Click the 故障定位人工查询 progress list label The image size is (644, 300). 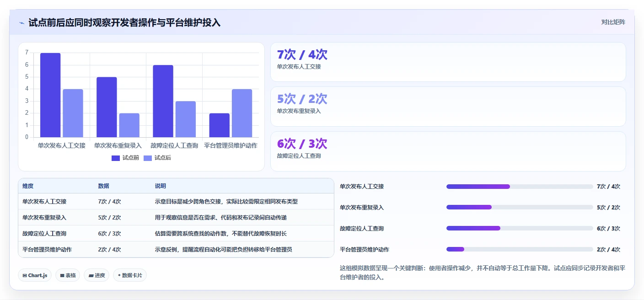coord(362,229)
